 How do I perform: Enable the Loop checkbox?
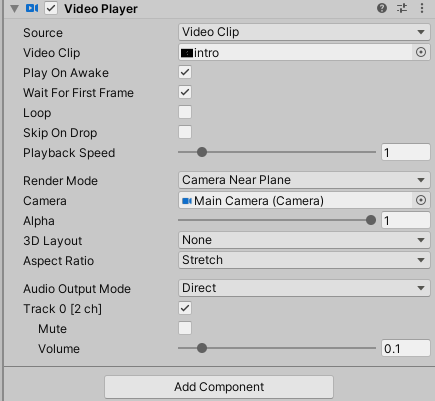coord(185,112)
